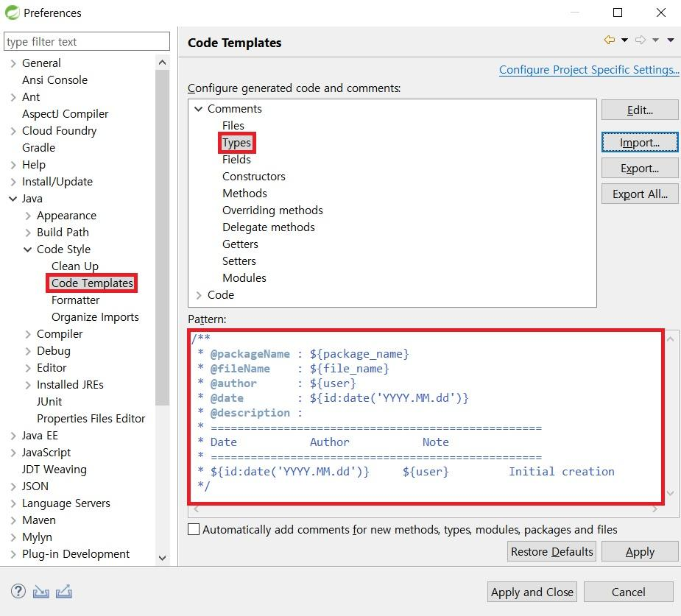The image size is (681, 616).
Task: Click Restore Defaults button
Action: coord(551,551)
